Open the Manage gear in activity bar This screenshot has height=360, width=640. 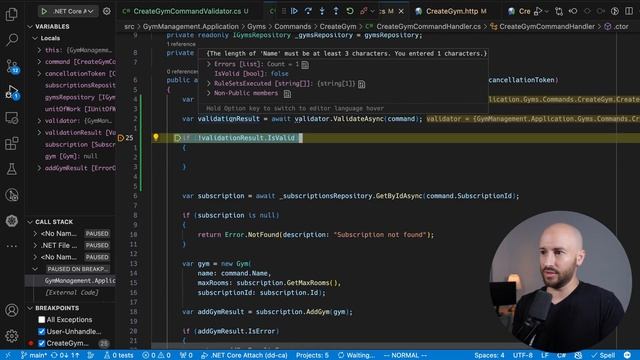click(11, 336)
